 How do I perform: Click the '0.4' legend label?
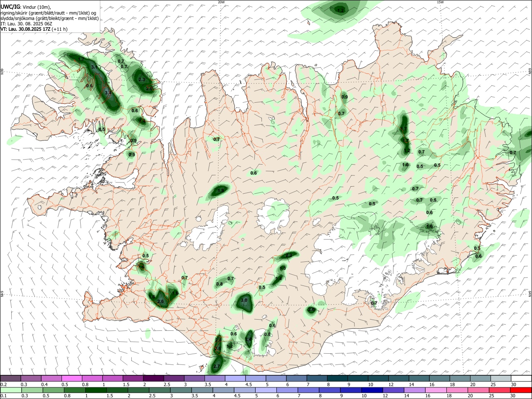pyautogui.click(x=44, y=384)
